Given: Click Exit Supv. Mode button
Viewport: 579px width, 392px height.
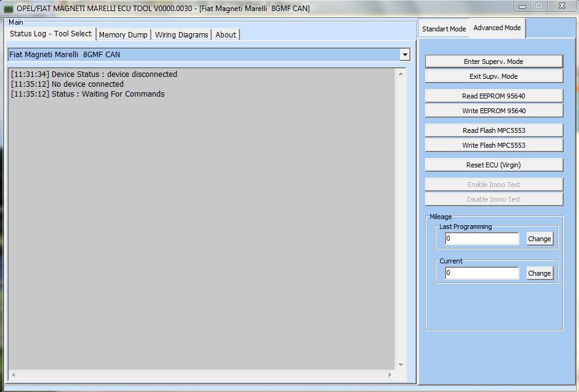Looking at the screenshot, I should click(x=493, y=76).
